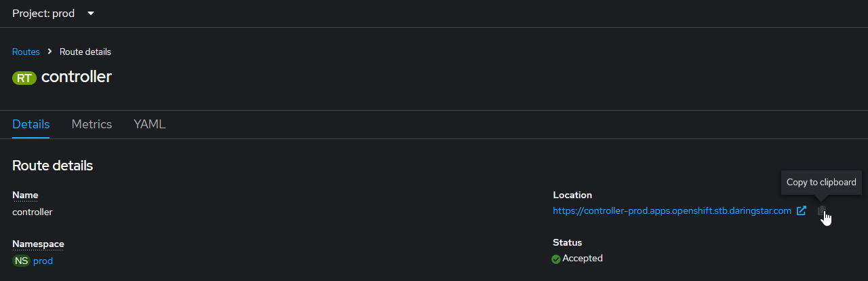Click the copy to clipboard icon
868x281 pixels.
(822, 211)
